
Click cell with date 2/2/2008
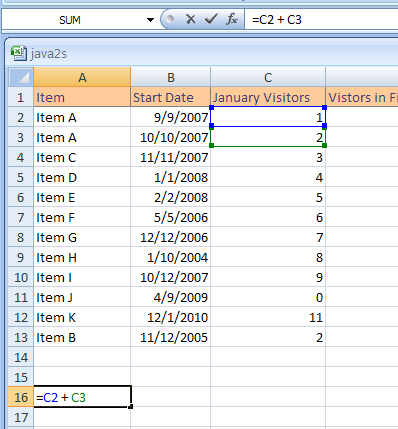[x=171, y=197]
